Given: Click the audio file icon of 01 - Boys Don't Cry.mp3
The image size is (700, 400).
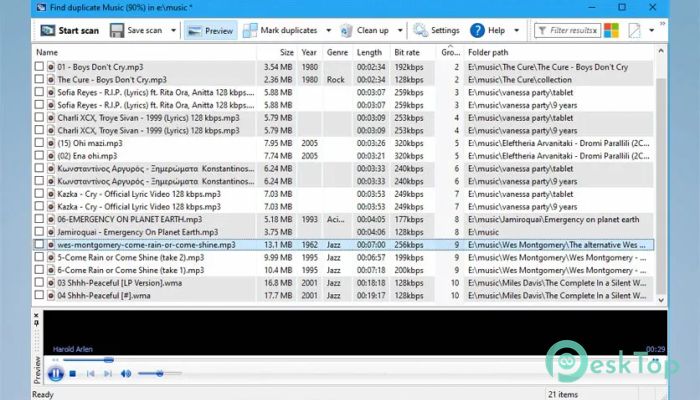Looking at the screenshot, I should (51, 67).
